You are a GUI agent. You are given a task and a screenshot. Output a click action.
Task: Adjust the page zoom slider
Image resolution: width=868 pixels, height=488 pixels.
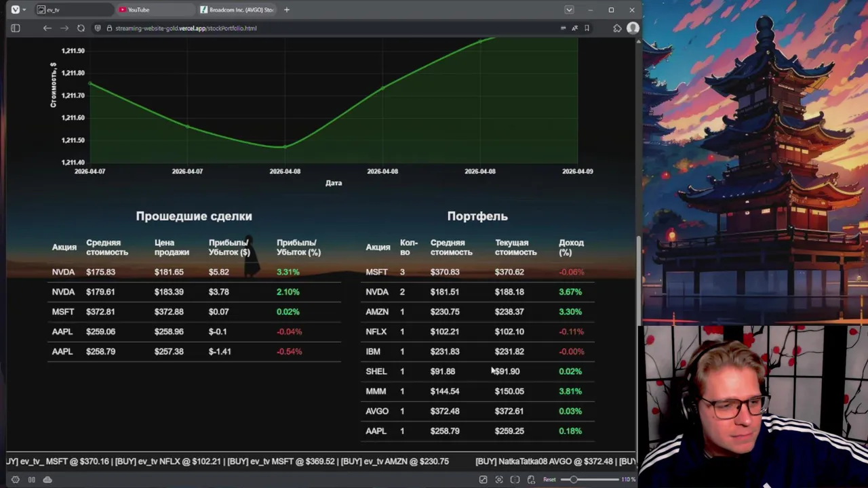pyautogui.click(x=590, y=479)
